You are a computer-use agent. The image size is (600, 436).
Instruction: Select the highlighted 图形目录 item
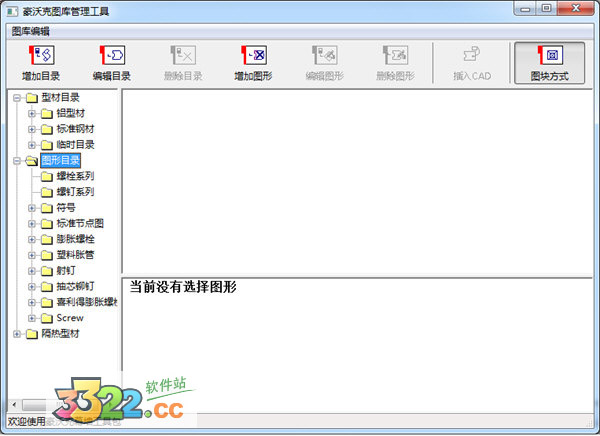[60, 160]
